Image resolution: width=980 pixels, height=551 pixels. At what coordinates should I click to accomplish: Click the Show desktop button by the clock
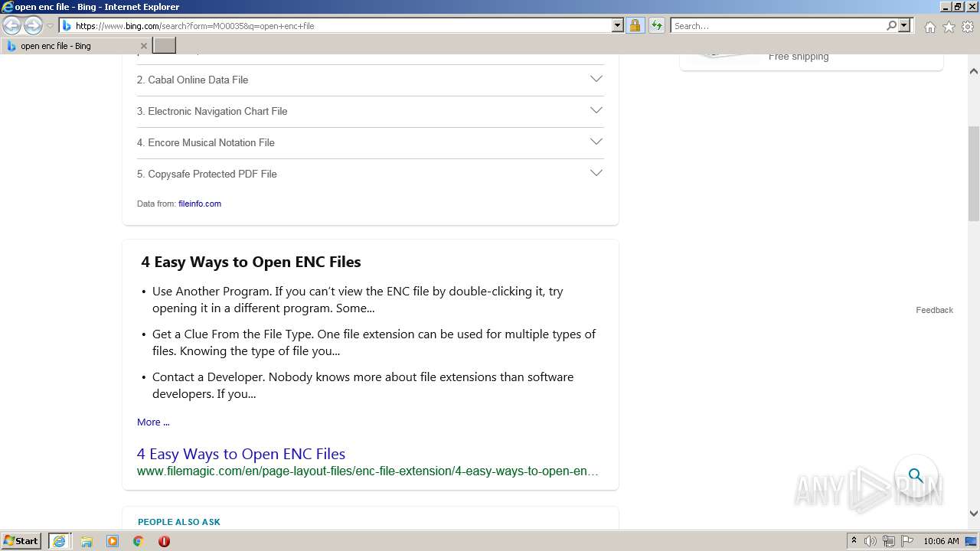pos(972,541)
